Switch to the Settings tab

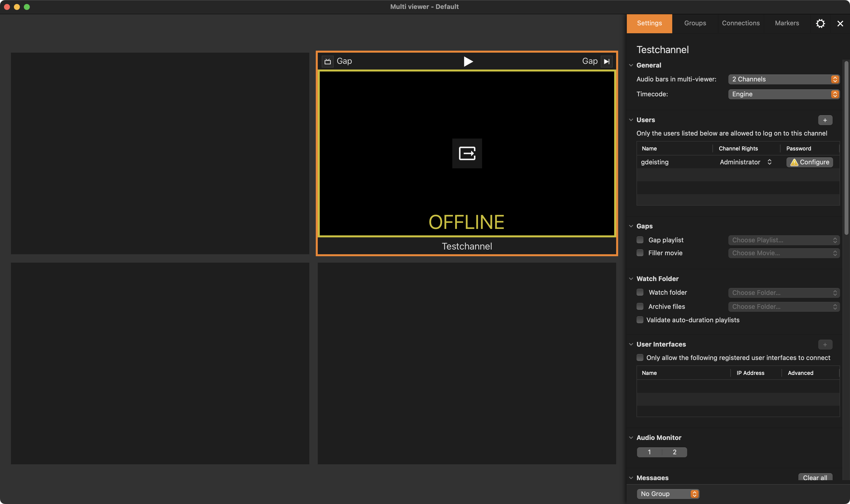coord(649,23)
